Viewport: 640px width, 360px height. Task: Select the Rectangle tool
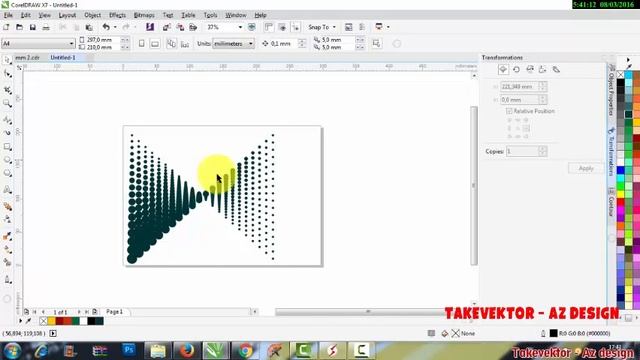coord(7,147)
